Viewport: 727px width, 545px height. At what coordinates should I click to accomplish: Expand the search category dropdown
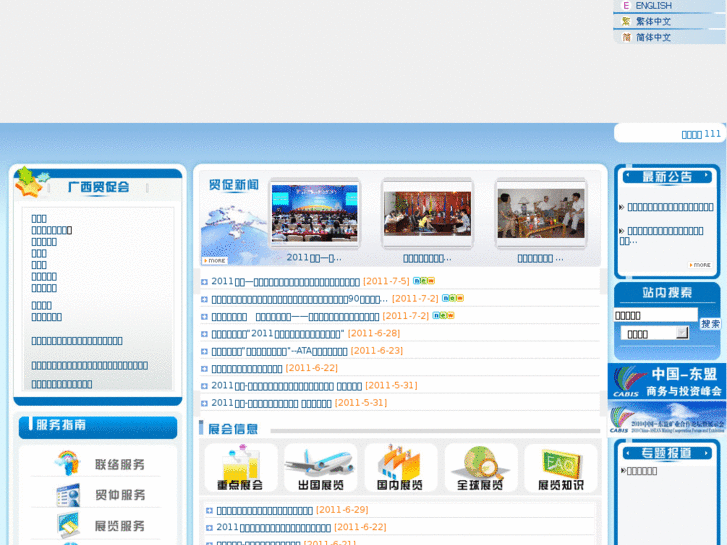(x=682, y=333)
